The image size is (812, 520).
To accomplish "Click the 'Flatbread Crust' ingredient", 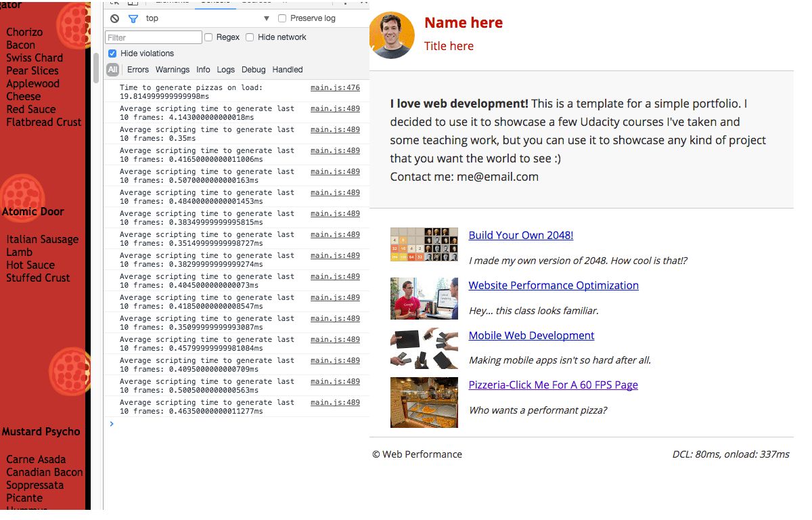I will coord(44,122).
